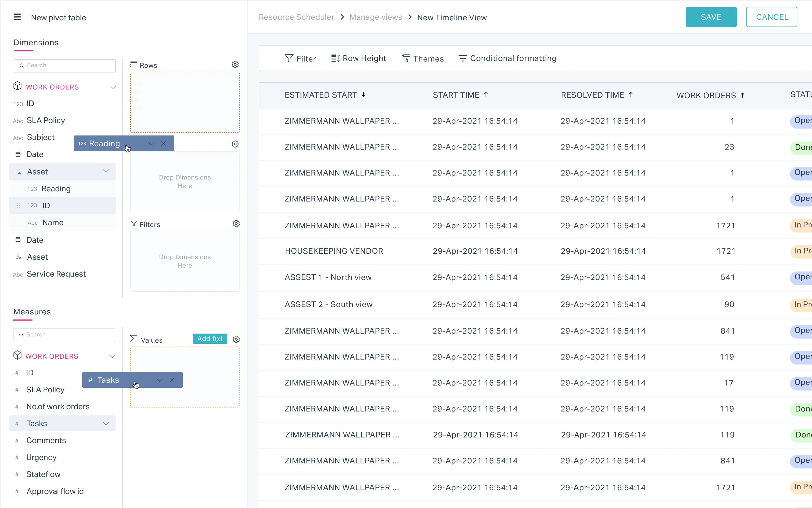This screenshot has height=508, width=812.
Task: Collapse Work Orders group in Measures
Action: [x=113, y=356]
